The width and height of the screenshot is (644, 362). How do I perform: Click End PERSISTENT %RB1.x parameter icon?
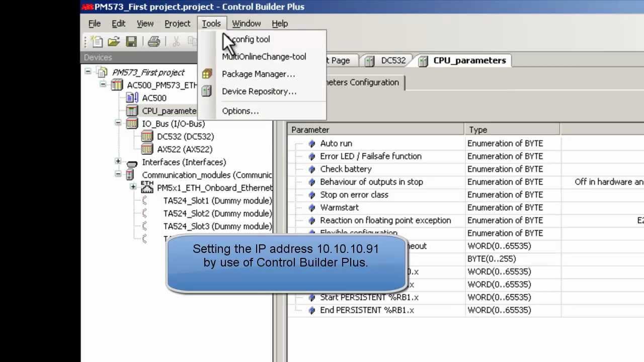click(312, 310)
